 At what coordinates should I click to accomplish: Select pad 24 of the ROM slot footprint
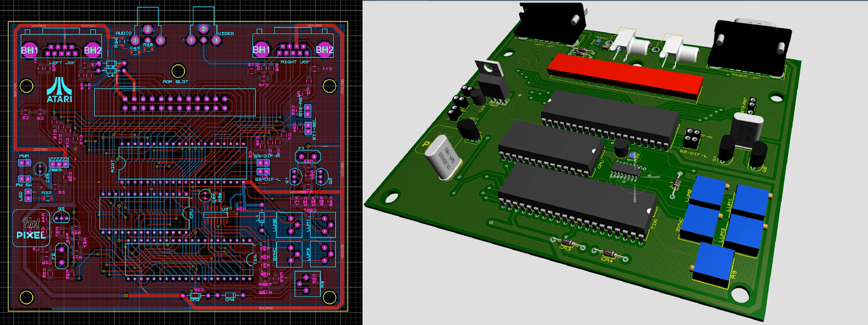pyautogui.click(x=125, y=99)
